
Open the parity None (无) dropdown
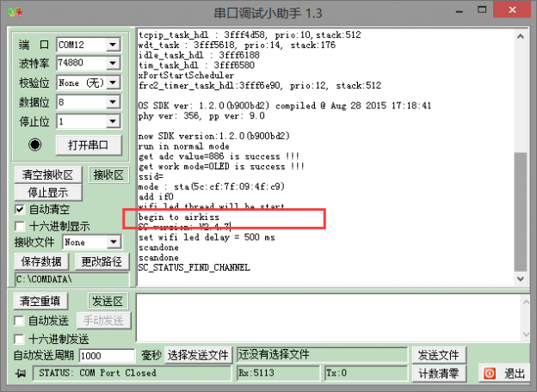[x=113, y=83]
